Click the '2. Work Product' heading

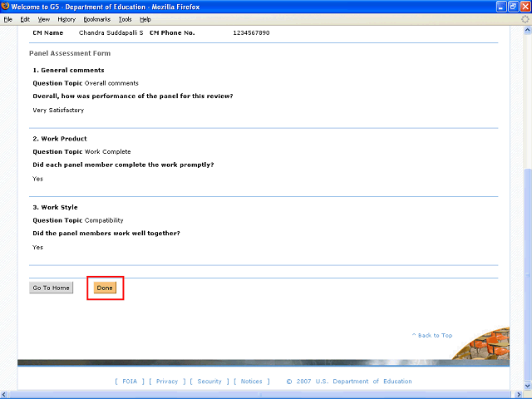[x=60, y=139]
